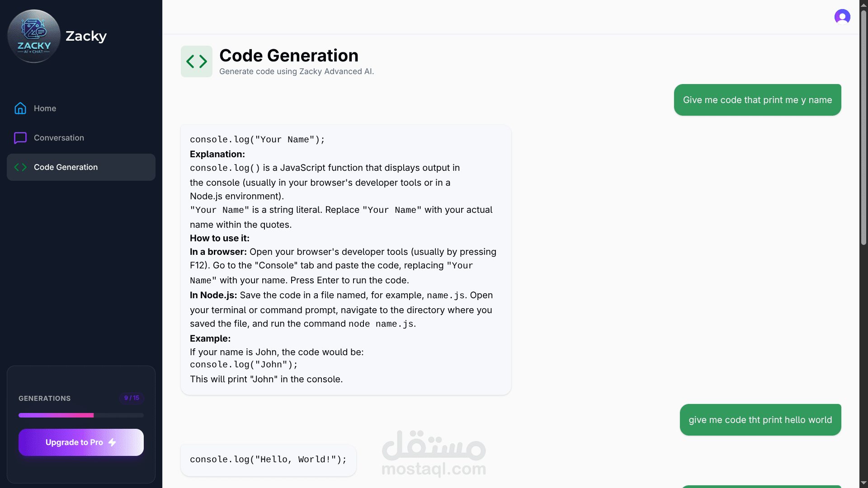Screen dimensions: 868x488
Task: Click the "Give me code that print me y name" message
Action: (757, 100)
